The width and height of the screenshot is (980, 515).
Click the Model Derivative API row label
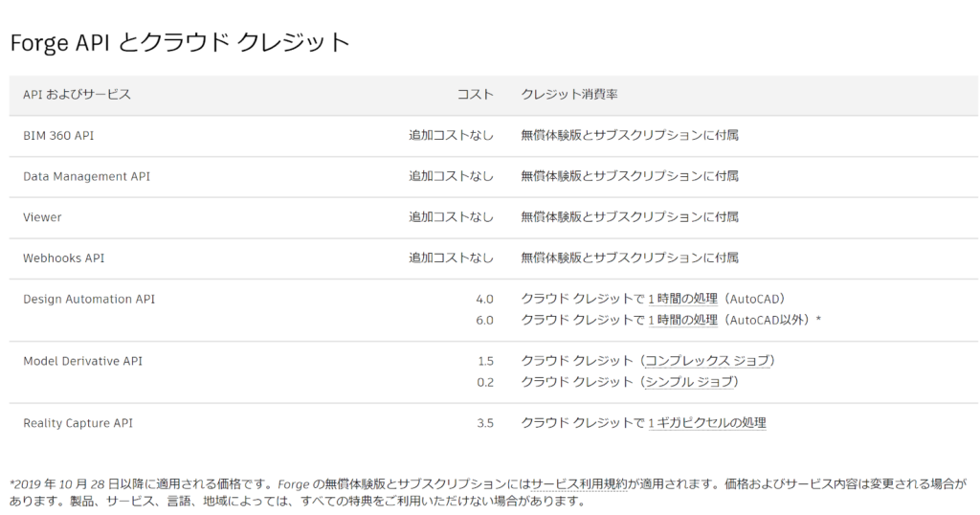[x=82, y=361]
